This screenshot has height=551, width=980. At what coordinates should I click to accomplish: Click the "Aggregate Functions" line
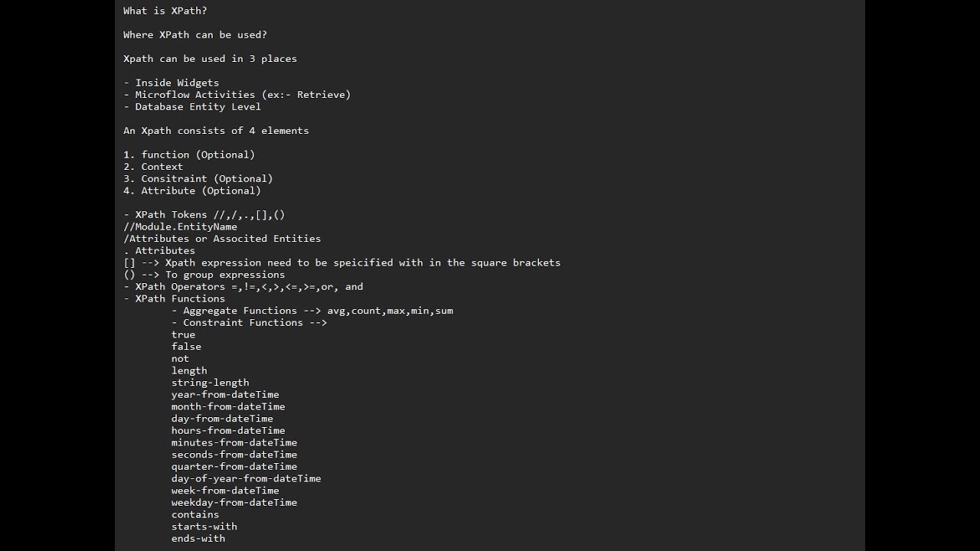(312, 311)
